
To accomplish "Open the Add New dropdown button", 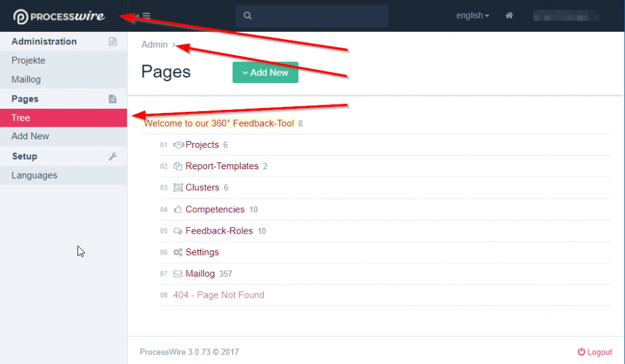I will (x=265, y=72).
